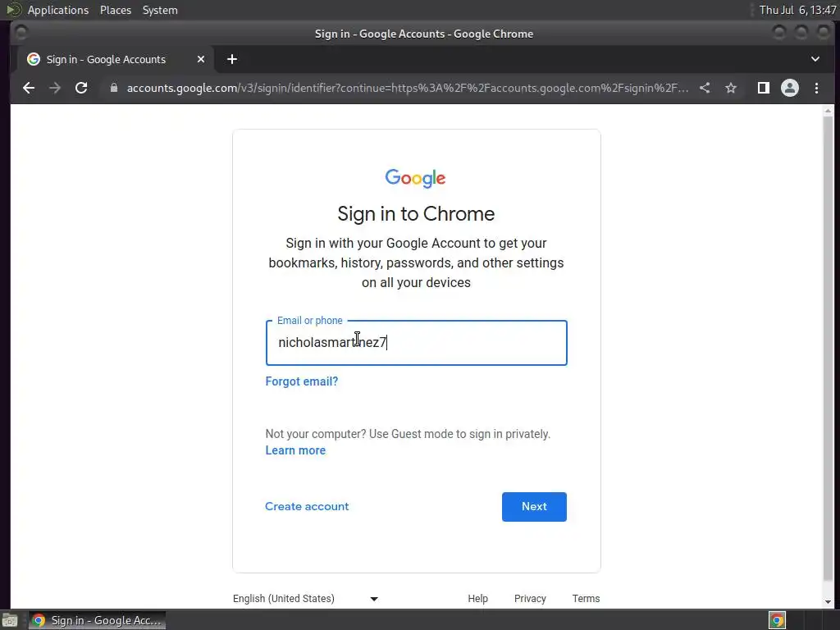Click the Chrome icon in bottom tray
The width and height of the screenshot is (840, 630).
pyautogui.click(x=777, y=620)
